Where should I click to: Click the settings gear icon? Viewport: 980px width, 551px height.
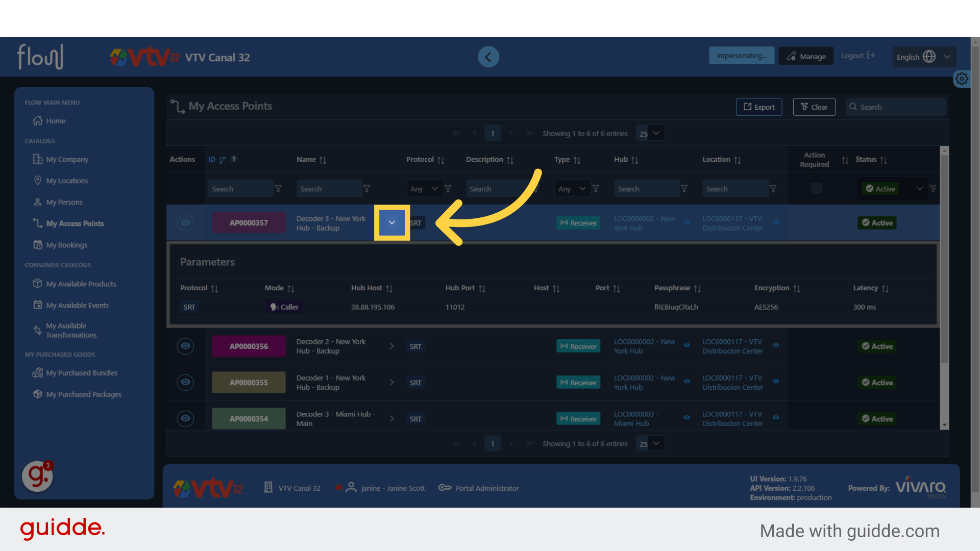pos(962,79)
